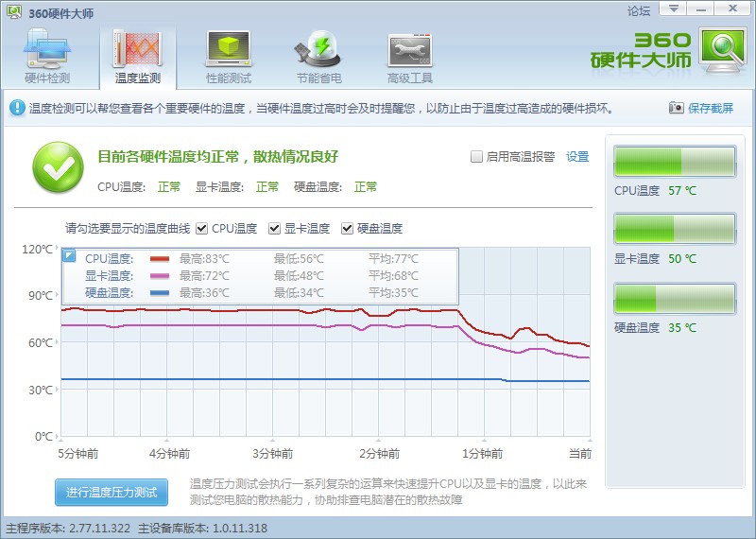Click the red CPU温度 legend swatch
The width and height of the screenshot is (756, 539).
coord(160,259)
